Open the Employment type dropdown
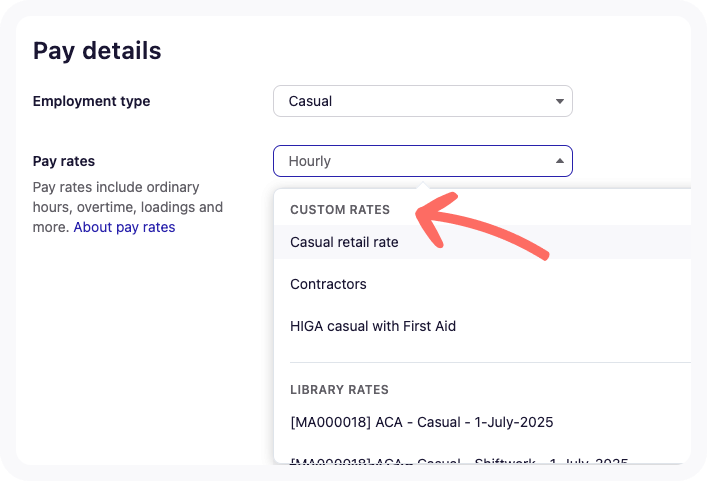This screenshot has width=707, height=481. tap(421, 101)
